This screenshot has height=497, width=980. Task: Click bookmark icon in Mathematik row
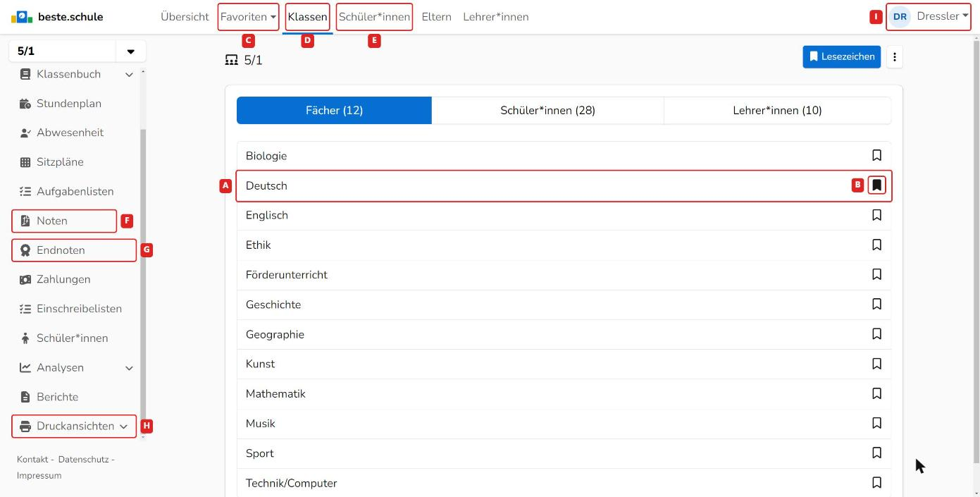876,393
